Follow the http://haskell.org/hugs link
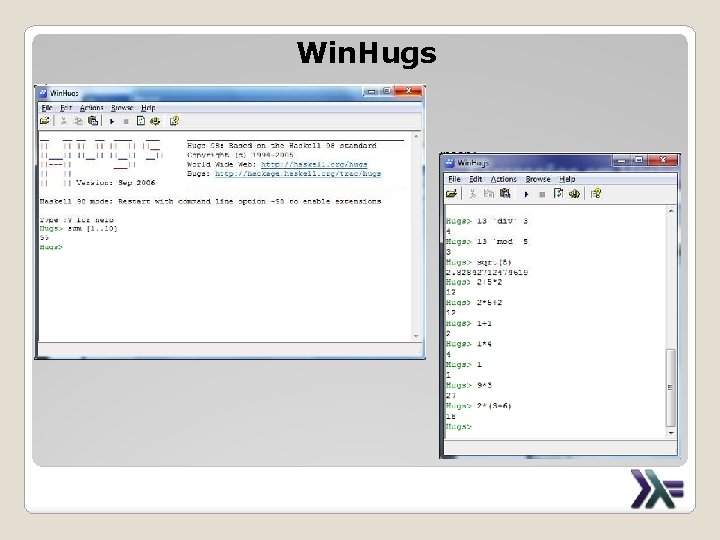This screenshot has width=720, height=540. pyautogui.click(x=314, y=164)
